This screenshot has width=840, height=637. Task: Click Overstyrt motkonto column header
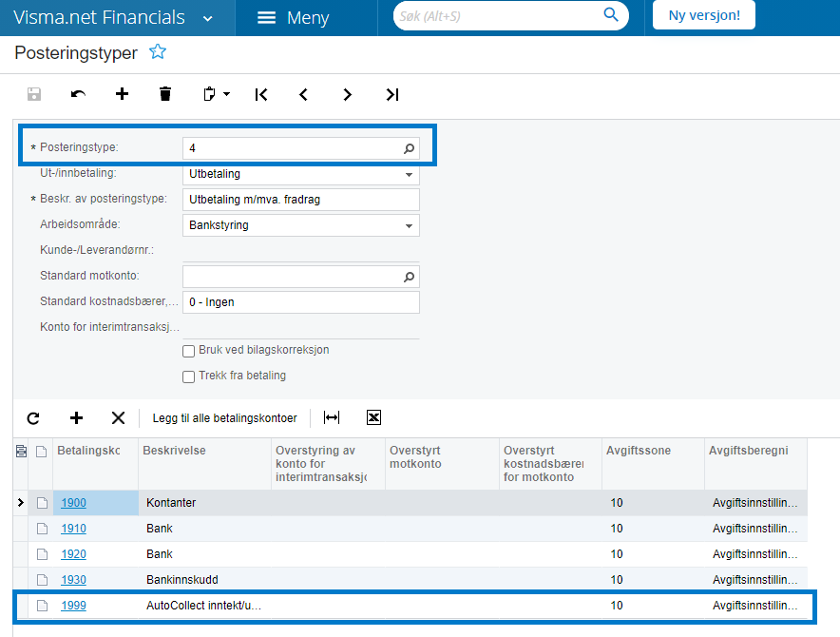pyautogui.click(x=442, y=464)
